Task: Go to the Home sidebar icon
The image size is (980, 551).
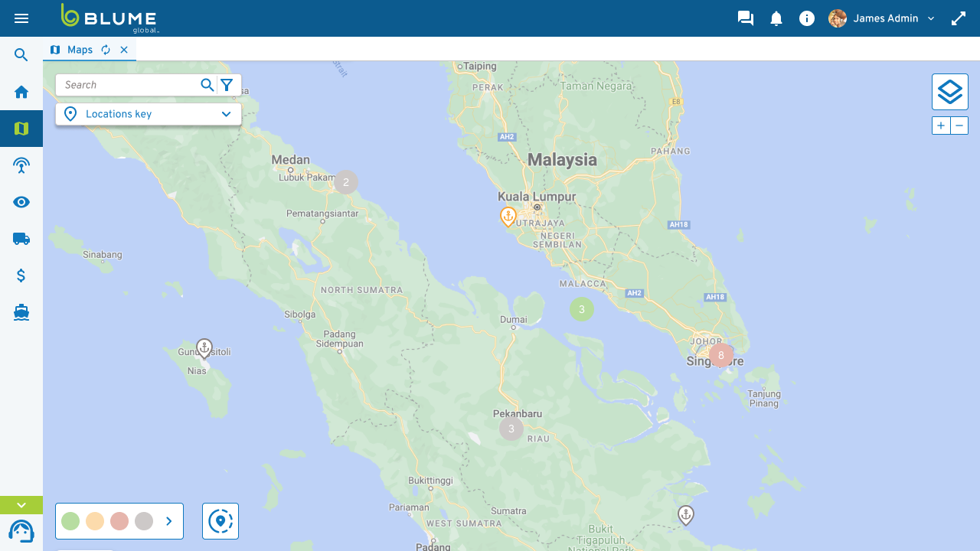Action: 21,92
